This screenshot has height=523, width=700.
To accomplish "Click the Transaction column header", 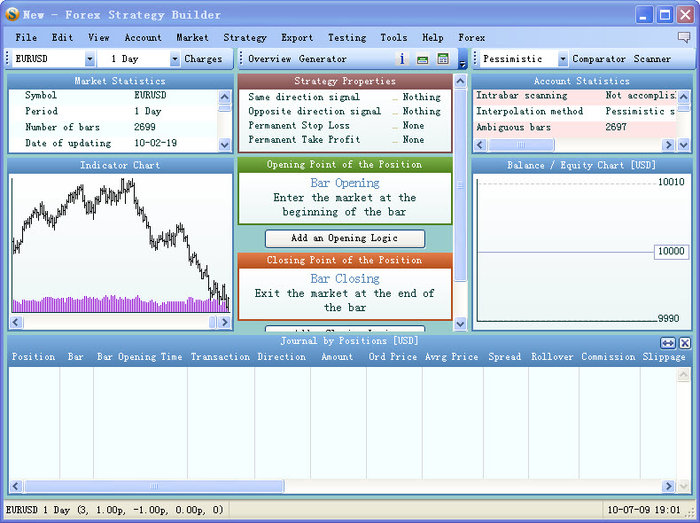I will (220, 357).
